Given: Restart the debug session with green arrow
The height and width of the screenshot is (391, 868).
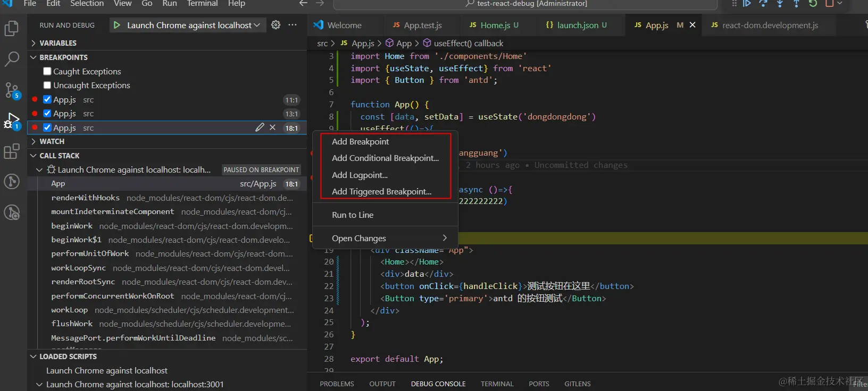Looking at the screenshot, I should click(x=813, y=4).
